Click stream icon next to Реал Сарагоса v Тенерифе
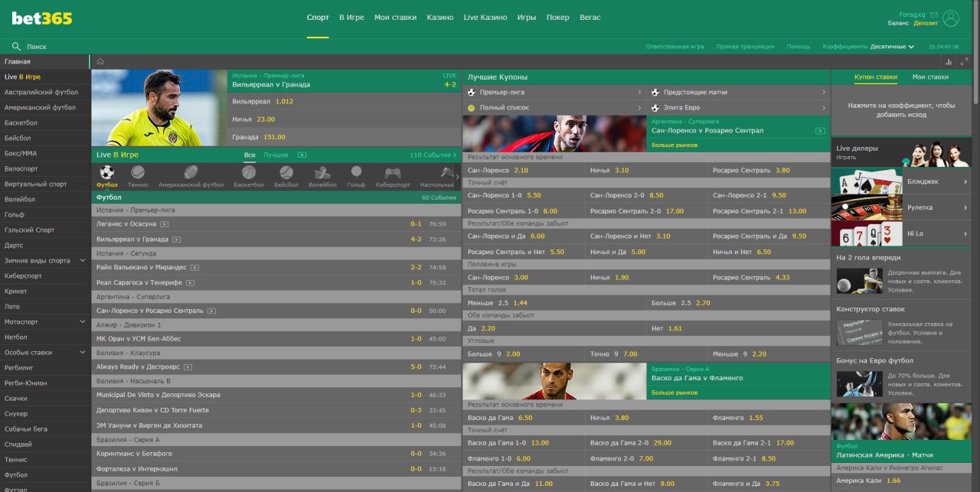Screen dimensions: 980x492 click(x=190, y=283)
